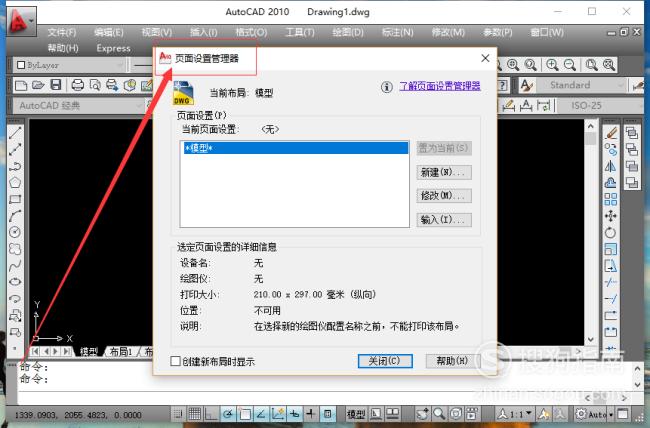Select *模型* in page setup list
The width and height of the screenshot is (650, 428).
296,148
